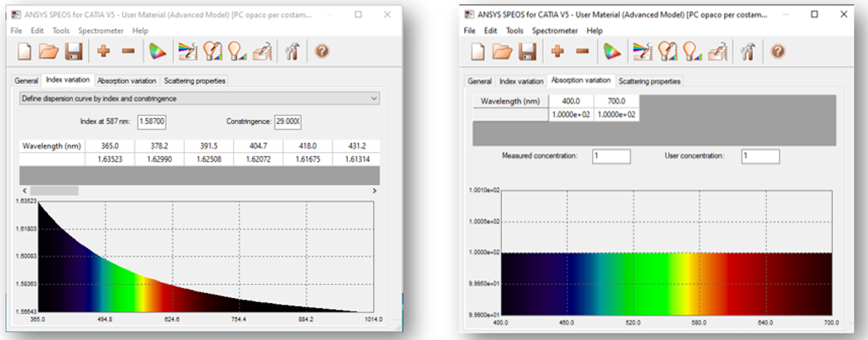Open Scattering properties tab in left window

coord(195,81)
